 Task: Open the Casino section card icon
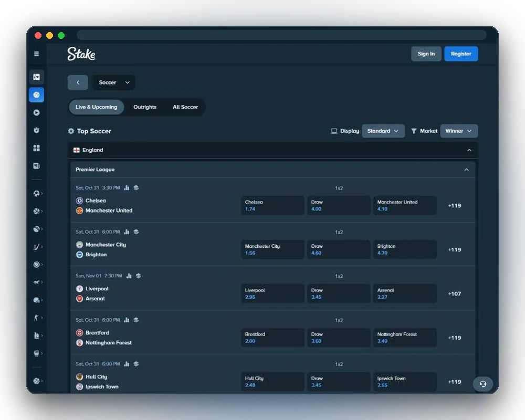[37, 77]
